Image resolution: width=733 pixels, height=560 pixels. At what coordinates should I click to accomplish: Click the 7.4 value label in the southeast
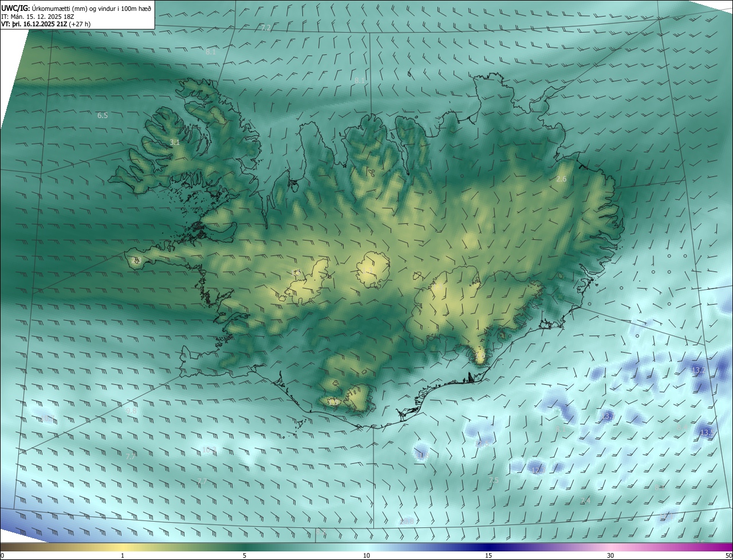click(585, 500)
